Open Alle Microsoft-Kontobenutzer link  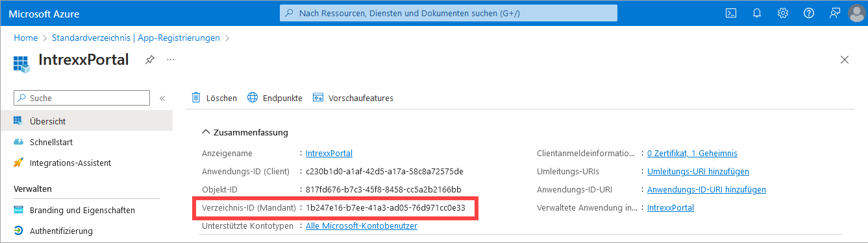tap(362, 226)
